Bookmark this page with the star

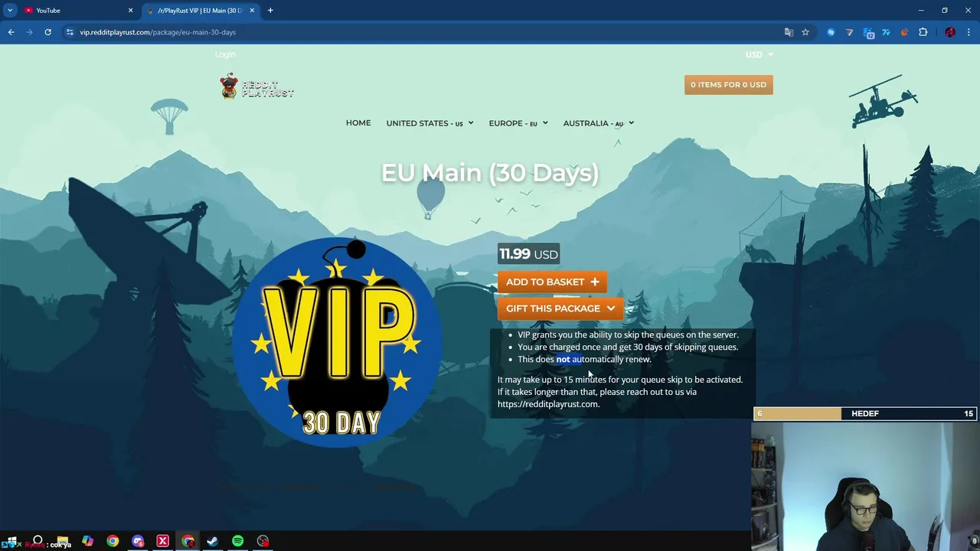tap(805, 32)
